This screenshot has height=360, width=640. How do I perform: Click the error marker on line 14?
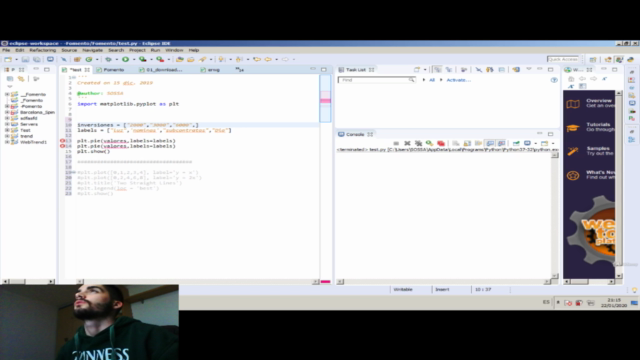tap(62, 146)
